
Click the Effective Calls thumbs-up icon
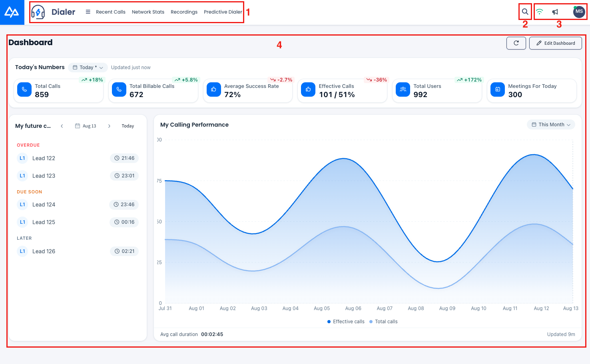coord(308,90)
